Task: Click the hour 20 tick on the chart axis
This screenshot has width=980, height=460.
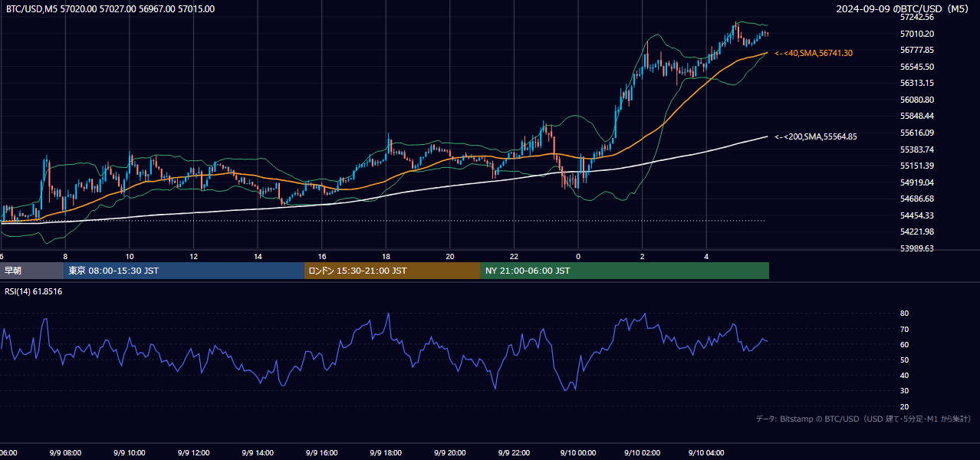Action: pos(450,256)
